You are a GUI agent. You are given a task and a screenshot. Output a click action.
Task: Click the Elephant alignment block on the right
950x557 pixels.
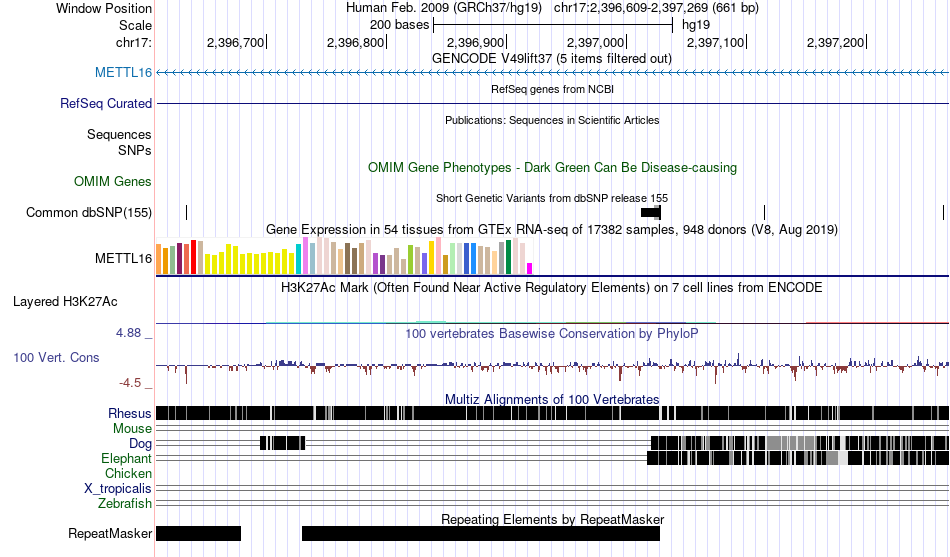(x=798, y=458)
